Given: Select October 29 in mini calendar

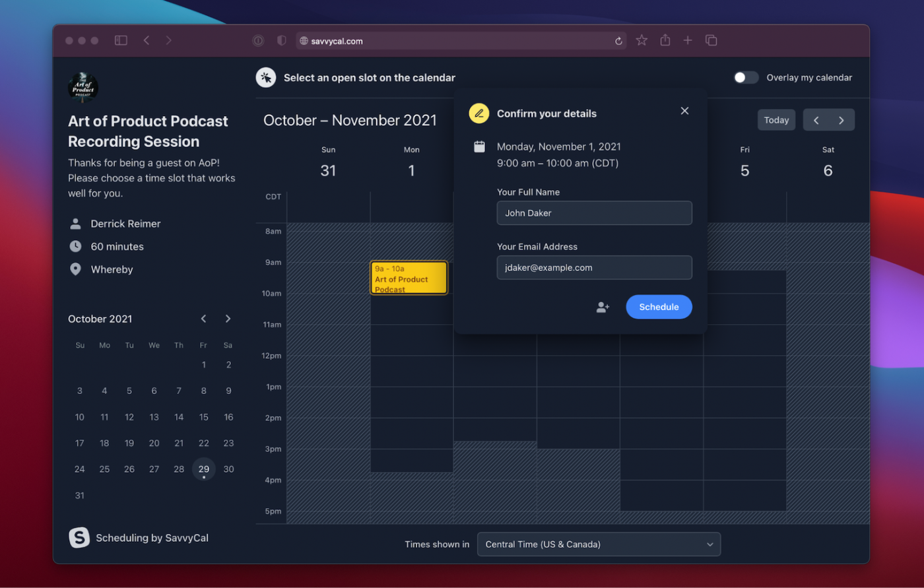Looking at the screenshot, I should point(204,469).
